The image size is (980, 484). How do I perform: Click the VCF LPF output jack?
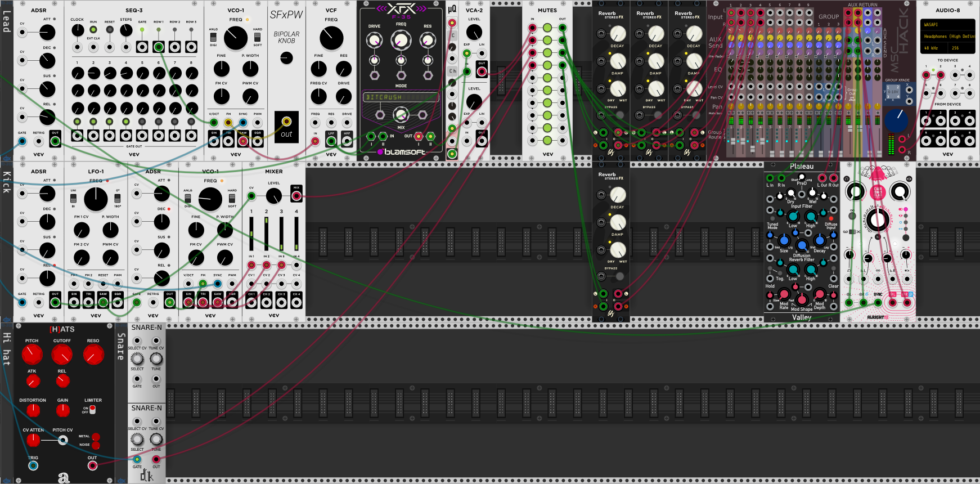coord(331,141)
